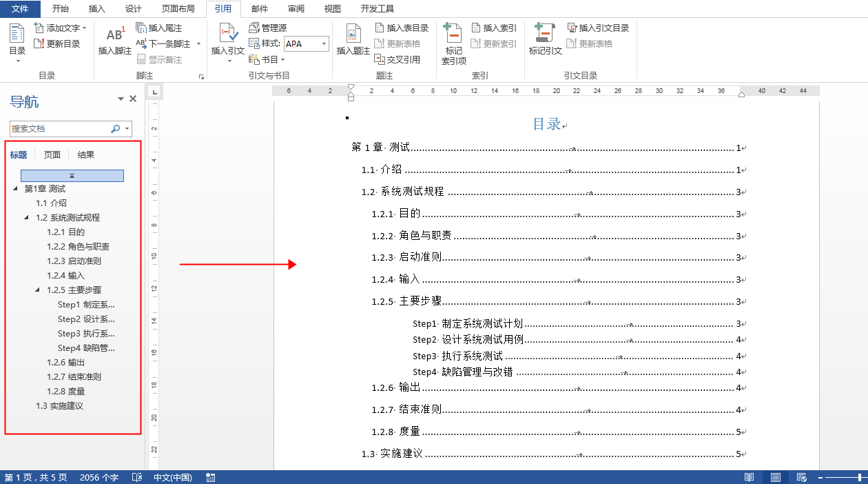Click 插入索引 to insert an index
Image resolution: width=868 pixels, height=484 pixels.
pyautogui.click(x=494, y=28)
